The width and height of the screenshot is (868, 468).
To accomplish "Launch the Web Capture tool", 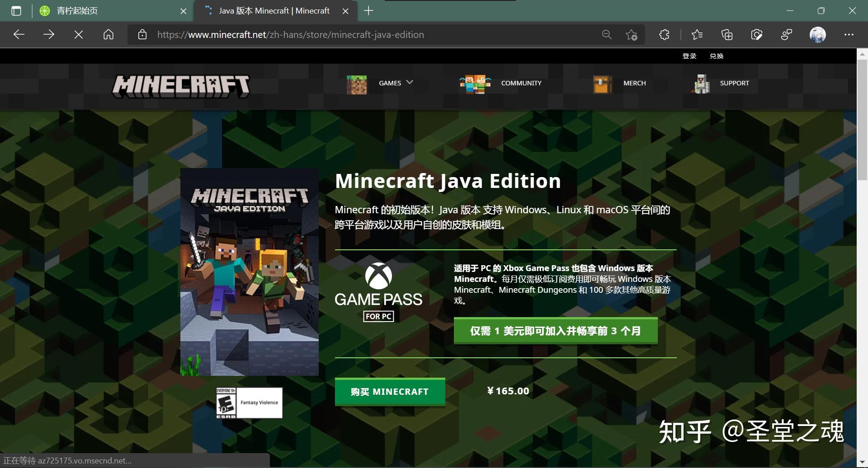I will click(x=757, y=34).
